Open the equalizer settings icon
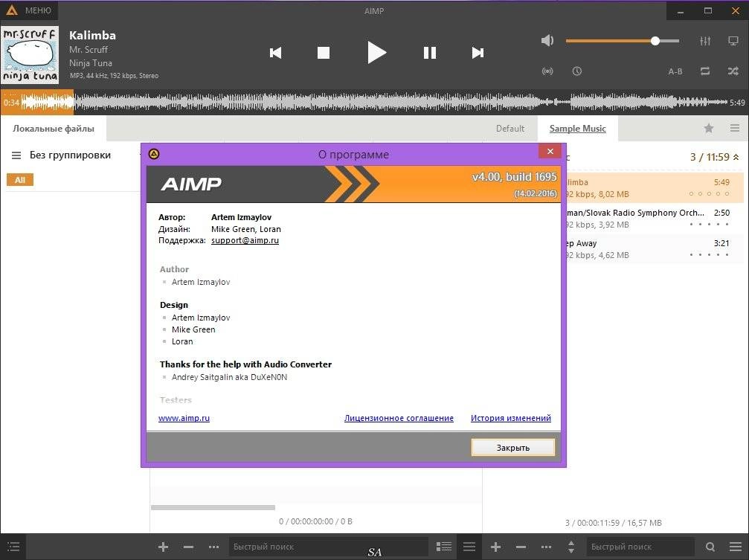The image size is (749, 560). (705, 41)
